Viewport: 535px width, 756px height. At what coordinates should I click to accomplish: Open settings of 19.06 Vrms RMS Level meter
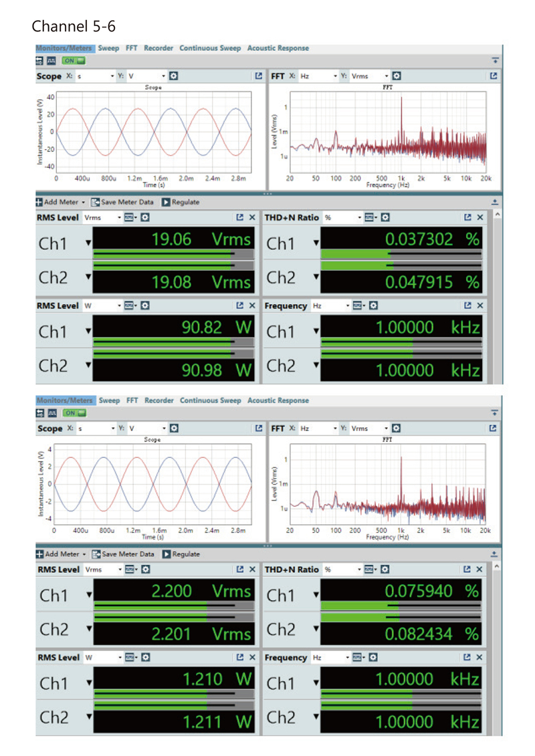144,217
